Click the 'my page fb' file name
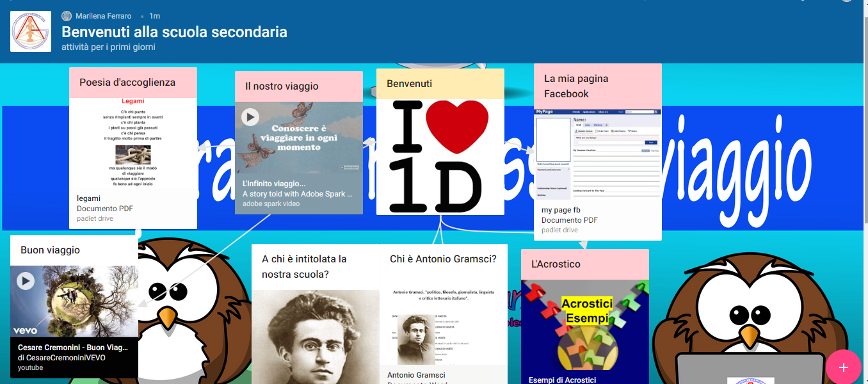The width and height of the screenshot is (868, 384). tap(561, 210)
